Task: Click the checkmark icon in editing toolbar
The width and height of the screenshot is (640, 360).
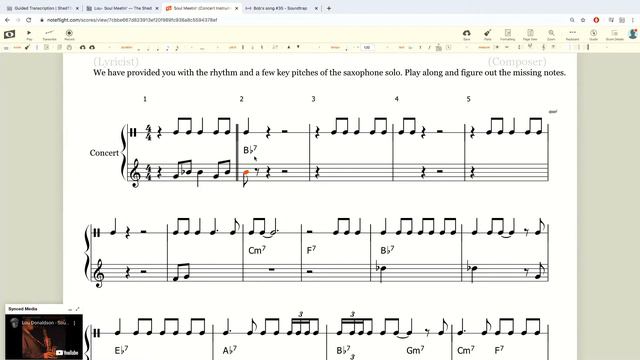Action: tap(27, 47)
